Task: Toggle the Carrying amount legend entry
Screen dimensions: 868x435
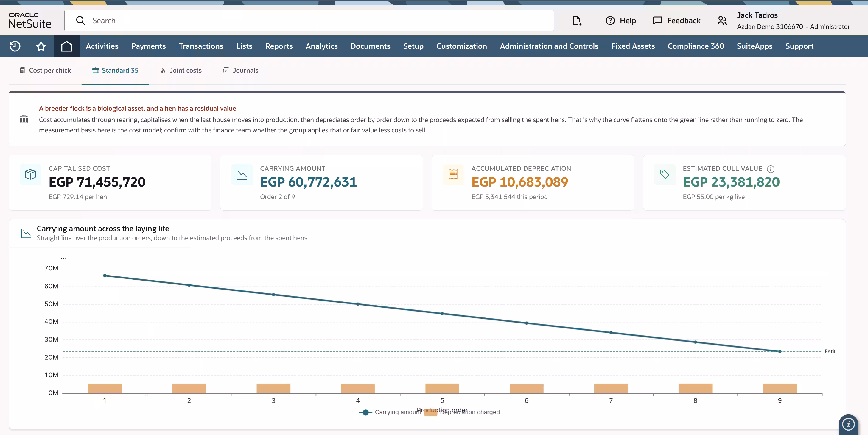Action: coord(390,412)
